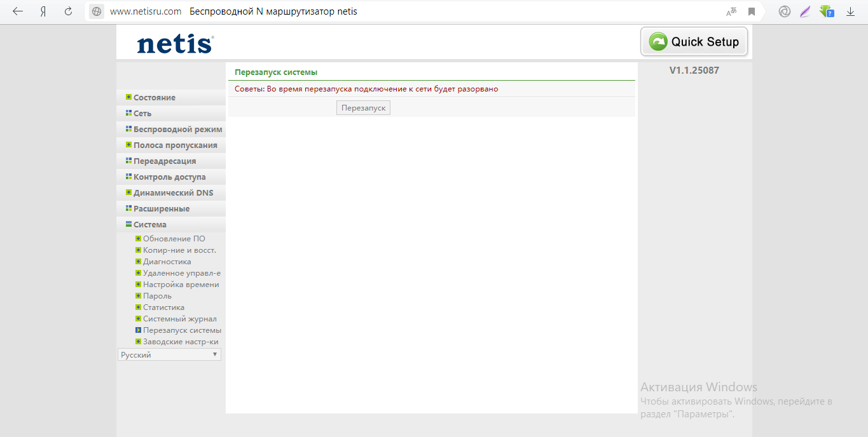The height and width of the screenshot is (437, 868).
Task: Click the Yandex 'Я' home icon
Action: coord(43,11)
